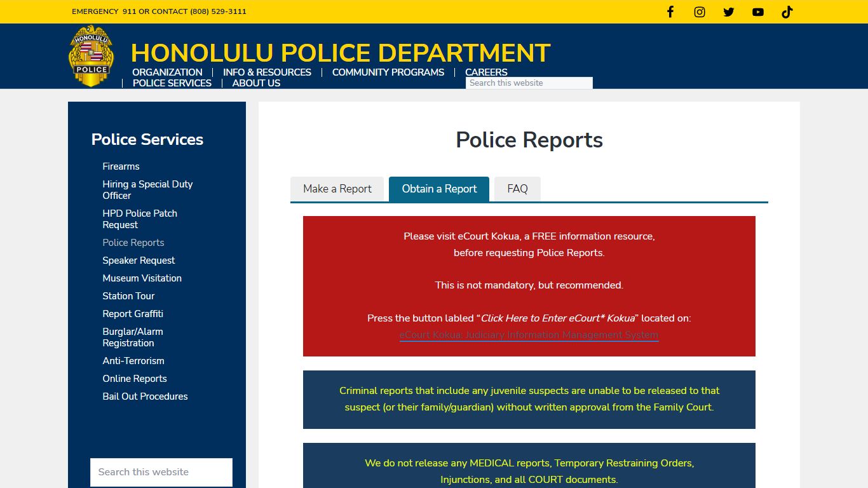Click the MEDICAL reports notice text
Image resolution: width=868 pixels, height=488 pixels.
[529, 471]
